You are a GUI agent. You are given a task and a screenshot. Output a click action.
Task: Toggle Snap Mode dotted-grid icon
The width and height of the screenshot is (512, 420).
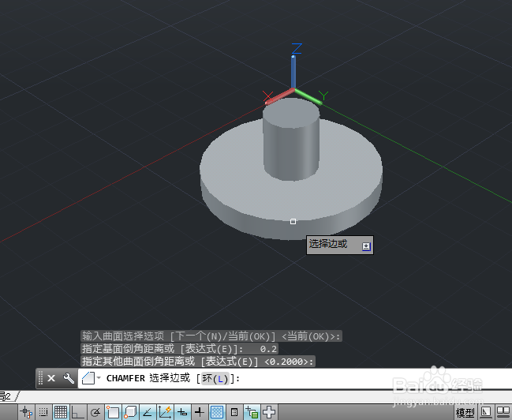[x=43, y=412]
